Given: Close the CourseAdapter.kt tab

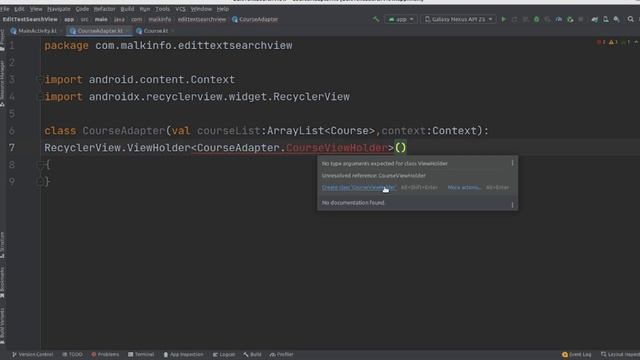Looking at the screenshot, I should pyautogui.click(x=128, y=31).
